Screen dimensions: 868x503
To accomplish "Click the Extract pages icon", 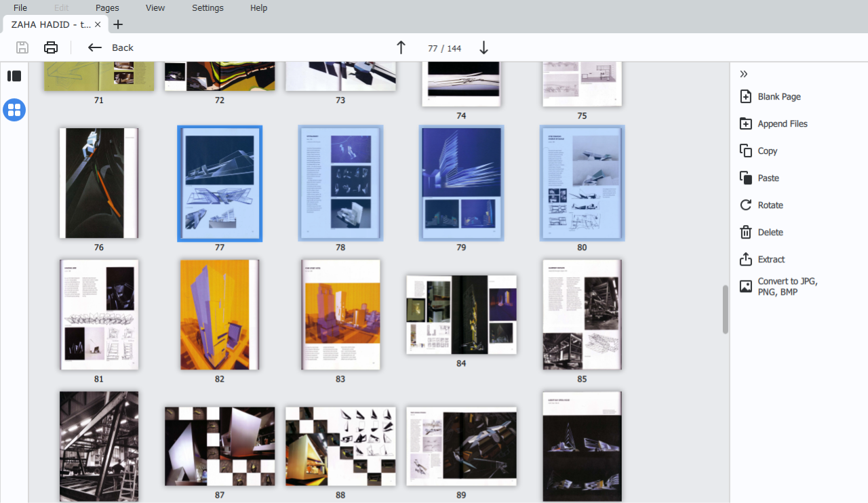I will 746,259.
